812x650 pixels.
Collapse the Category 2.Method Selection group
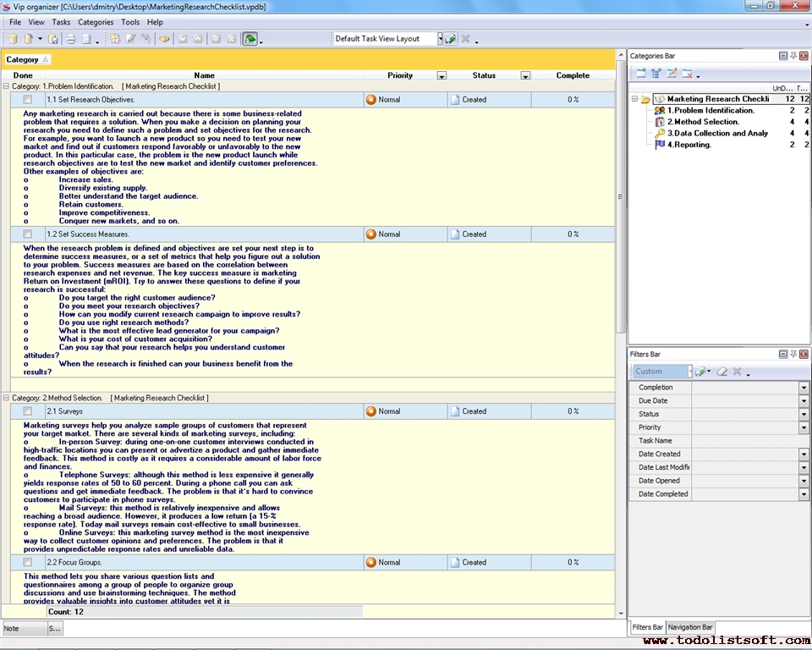pyautogui.click(x=7, y=398)
